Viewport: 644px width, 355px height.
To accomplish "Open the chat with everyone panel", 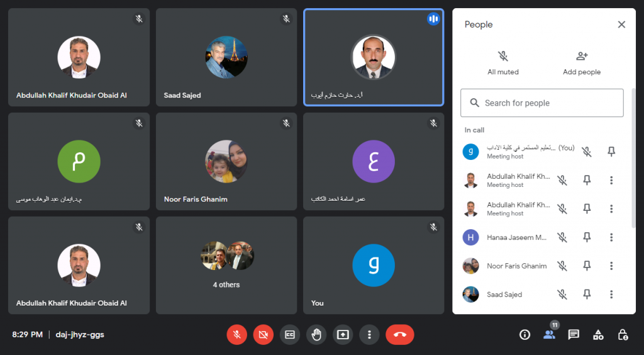I will click(574, 334).
